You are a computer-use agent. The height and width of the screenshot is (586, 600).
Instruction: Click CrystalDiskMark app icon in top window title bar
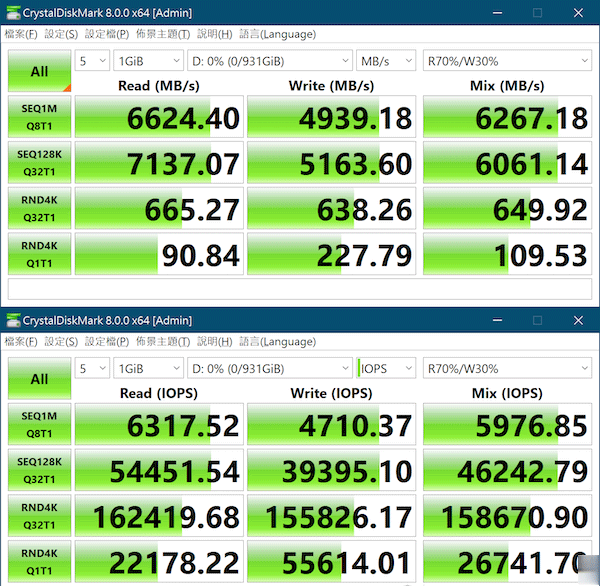click(13, 13)
